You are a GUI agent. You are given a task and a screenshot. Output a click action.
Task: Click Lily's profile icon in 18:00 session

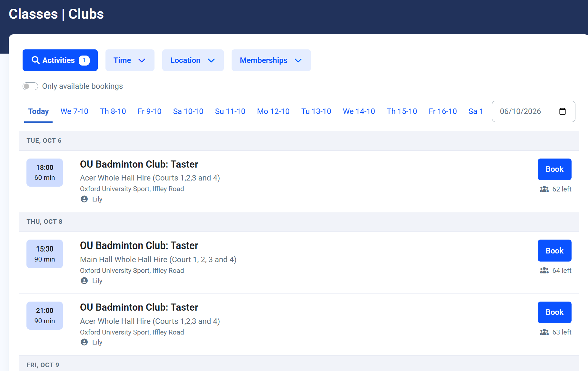pos(84,199)
